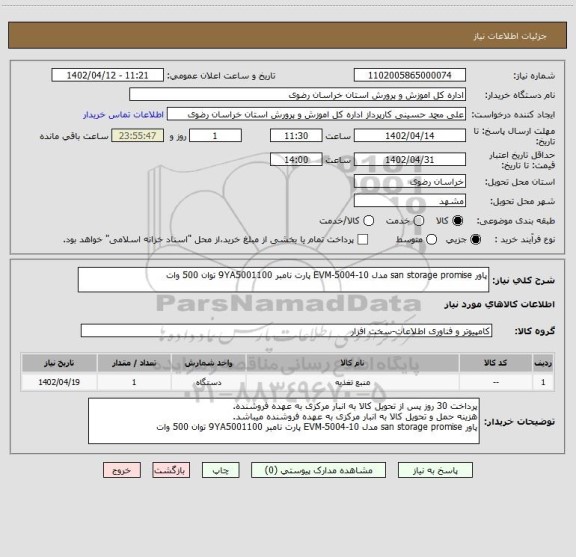Viewport: 576px width, 557px height.
Task: Click the پاسخ به نیاز button
Action: click(435, 470)
